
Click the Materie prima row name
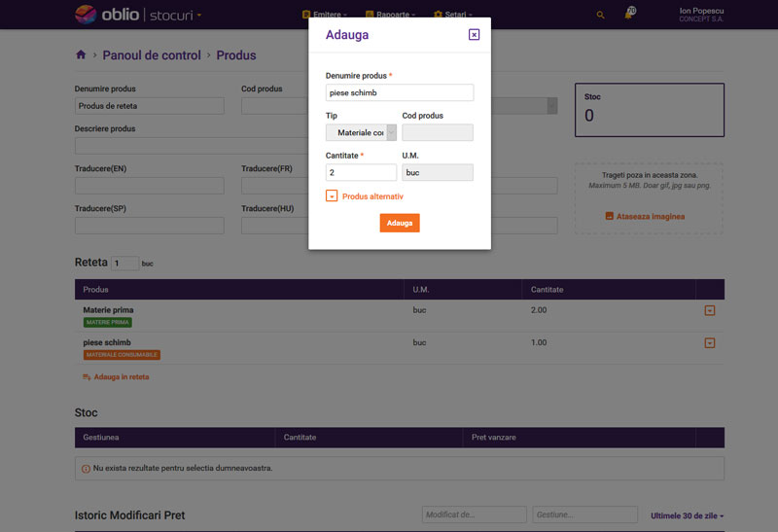click(108, 310)
